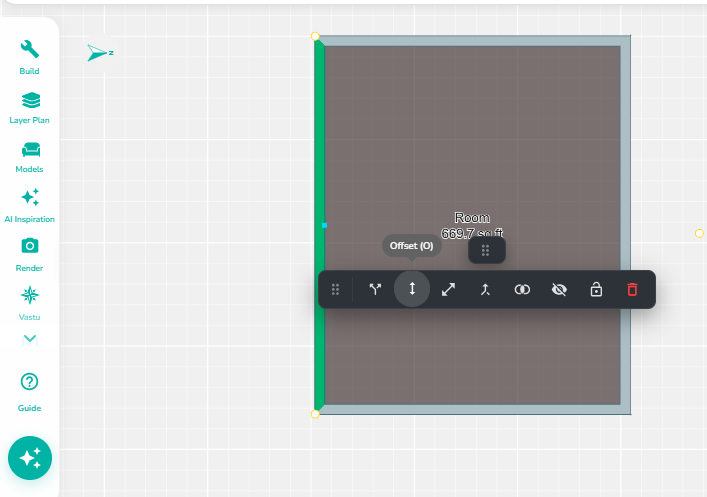Expand more sidebar items with chevron

pyautogui.click(x=30, y=339)
